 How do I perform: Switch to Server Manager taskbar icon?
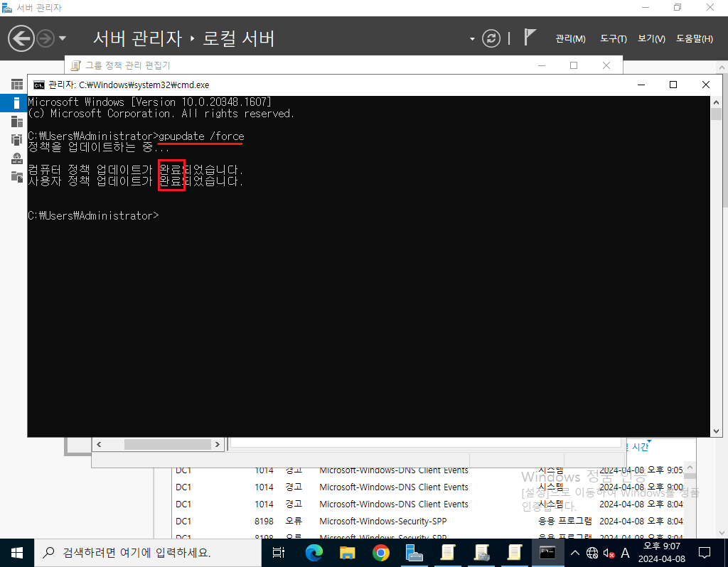click(414, 553)
